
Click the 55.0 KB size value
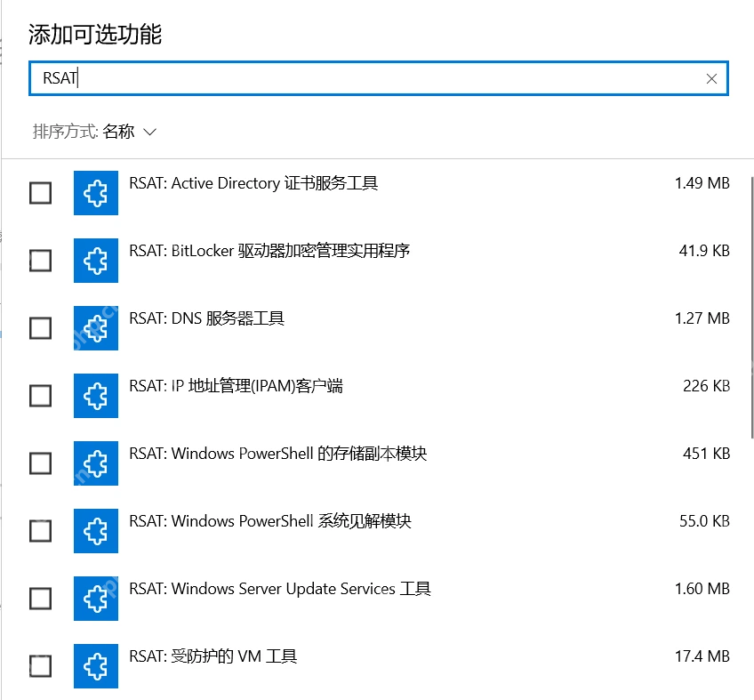(x=704, y=521)
